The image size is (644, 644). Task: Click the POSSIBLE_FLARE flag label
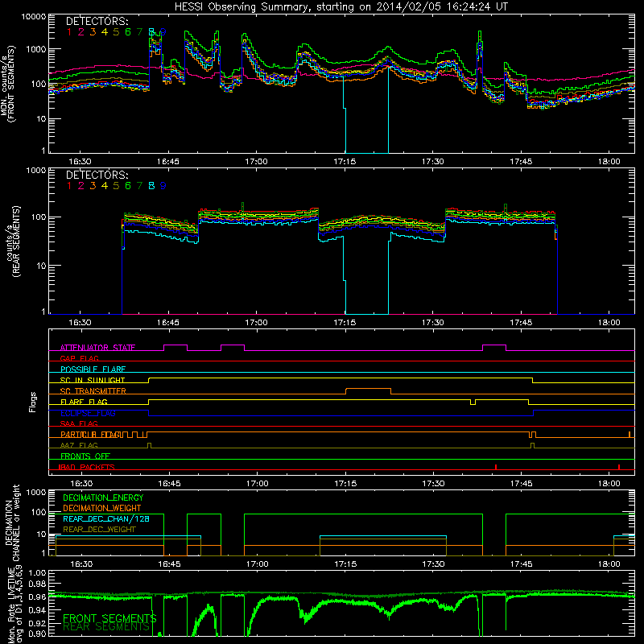93,369
